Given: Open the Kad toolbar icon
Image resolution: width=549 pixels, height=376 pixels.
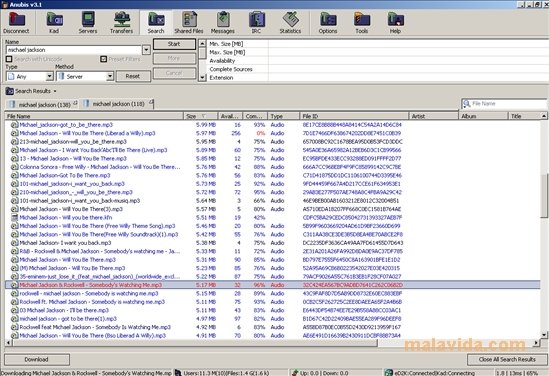Looking at the screenshot, I should (x=54, y=22).
